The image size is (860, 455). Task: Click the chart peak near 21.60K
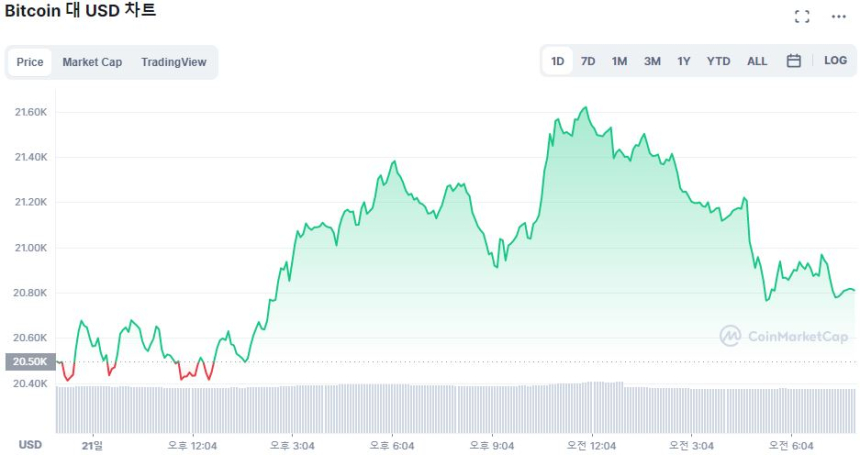pos(585,108)
